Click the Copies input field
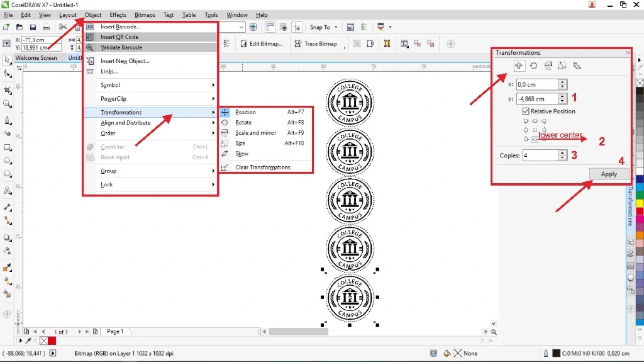The image size is (644, 362). coord(540,155)
